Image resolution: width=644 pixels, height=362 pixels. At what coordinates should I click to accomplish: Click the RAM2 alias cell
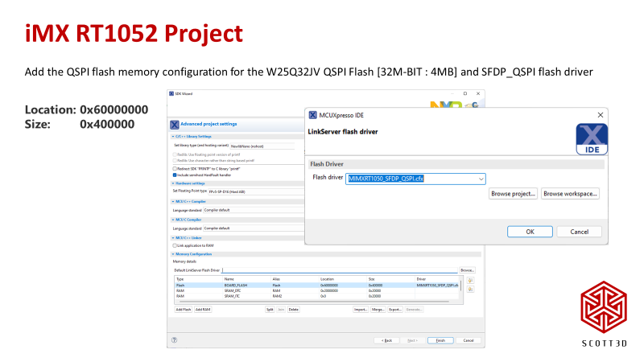pyautogui.click(x=277, y=296)
